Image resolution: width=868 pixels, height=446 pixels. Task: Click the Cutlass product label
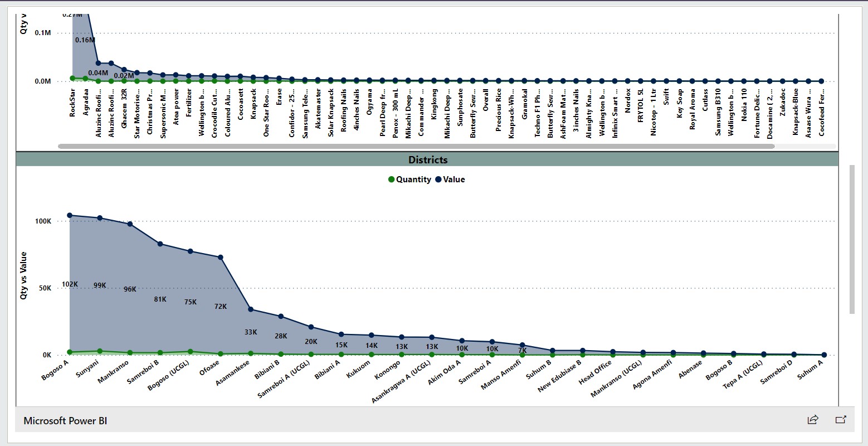pyautogui.click(x=705, y=100)
